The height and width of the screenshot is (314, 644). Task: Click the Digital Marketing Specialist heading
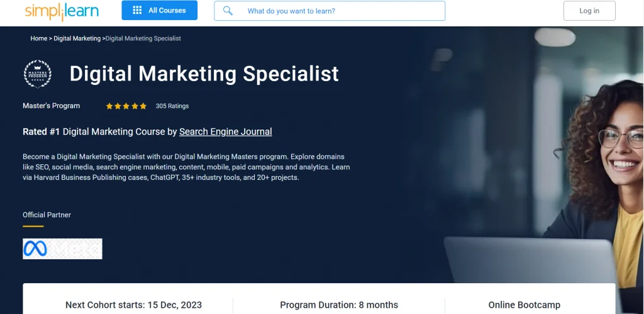tap(204, 74)
